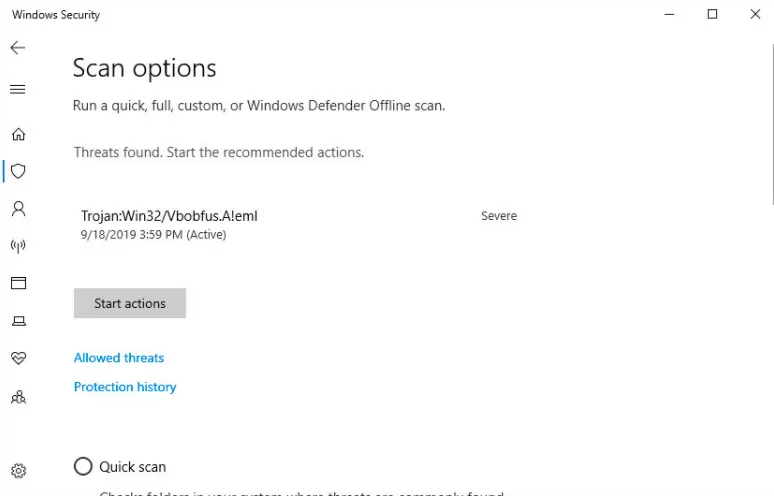
Task: Click the 9/18/2019 3:59 PM (Active) timestamp
Action: [154, 234]
